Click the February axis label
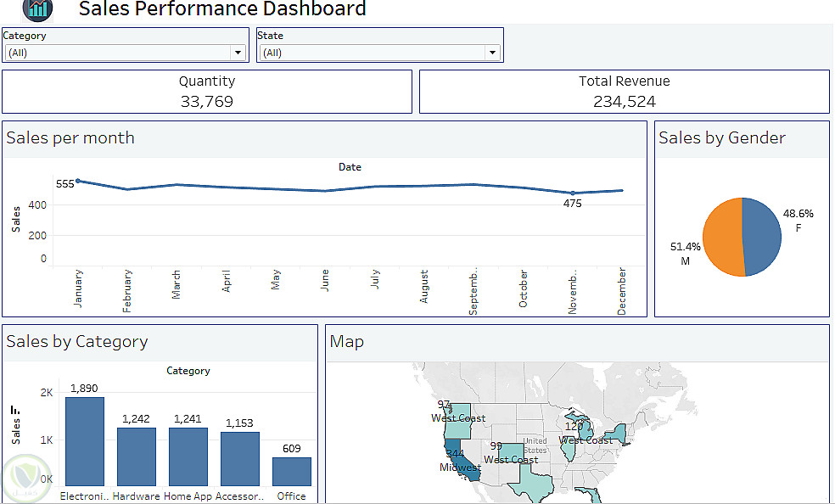The width and height of the screenshot is (835, 504). [x=126, y=291]
